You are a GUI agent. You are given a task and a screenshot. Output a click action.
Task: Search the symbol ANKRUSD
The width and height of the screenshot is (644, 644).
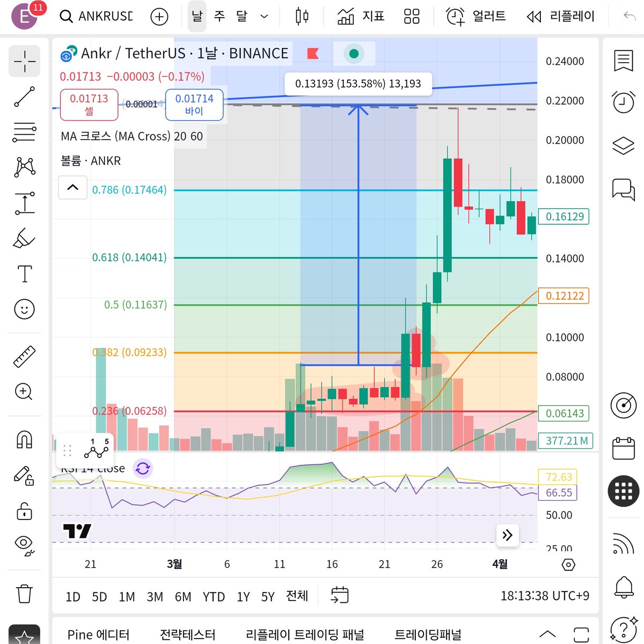(97, 16)
